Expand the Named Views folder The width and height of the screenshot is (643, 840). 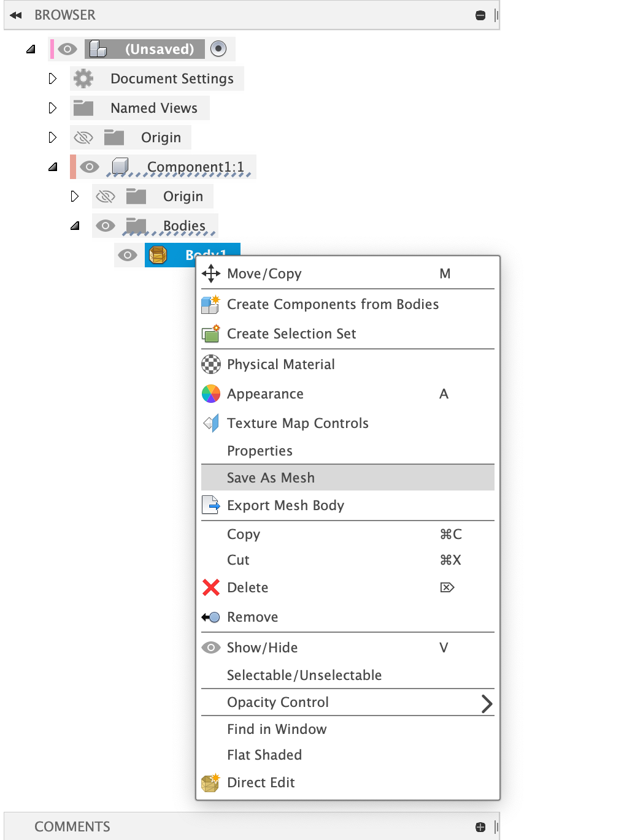[53, 108]
